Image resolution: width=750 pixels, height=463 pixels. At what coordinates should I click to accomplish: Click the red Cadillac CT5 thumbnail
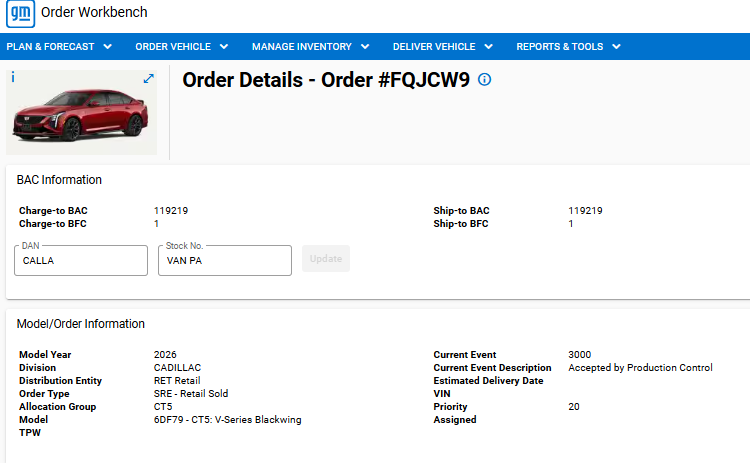(80, 115)
